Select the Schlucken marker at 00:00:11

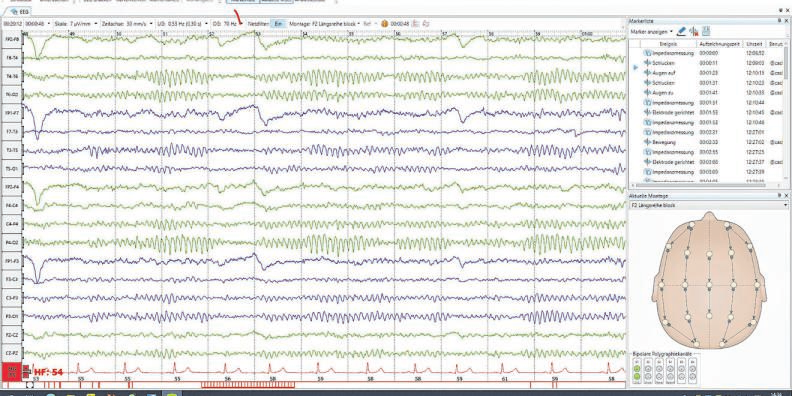pos(707,63)
